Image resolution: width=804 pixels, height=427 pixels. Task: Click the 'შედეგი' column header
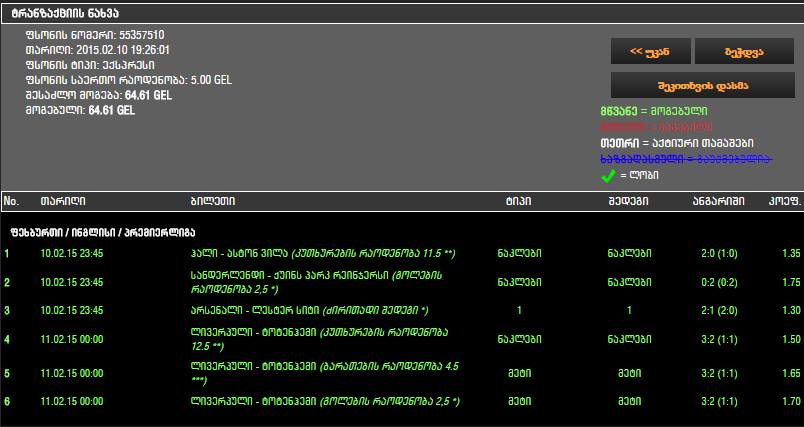coord(628,201)
